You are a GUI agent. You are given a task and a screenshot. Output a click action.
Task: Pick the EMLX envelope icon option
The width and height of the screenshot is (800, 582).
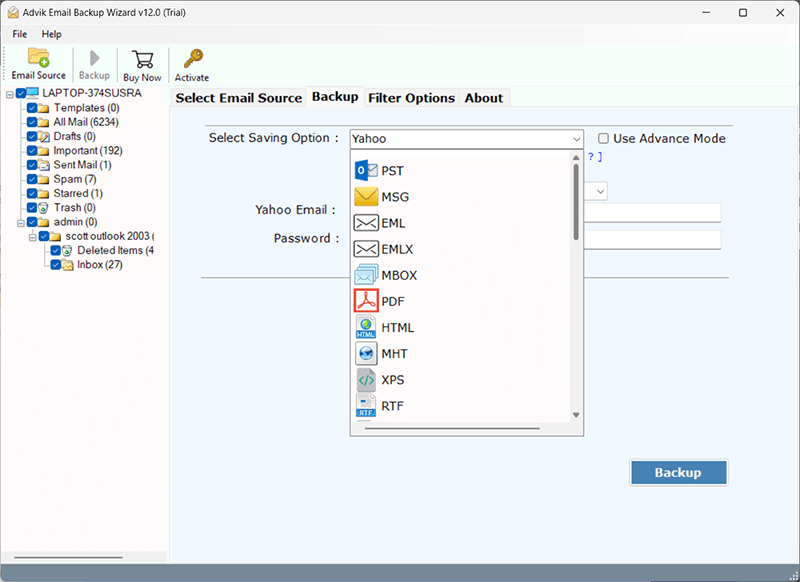pyautogui.click(x=366, y=249)
